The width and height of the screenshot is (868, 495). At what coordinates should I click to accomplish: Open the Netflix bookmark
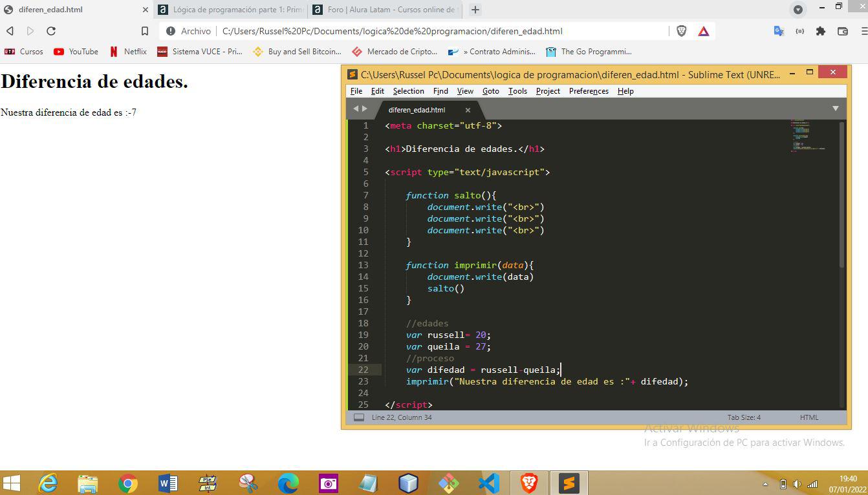[x=128, y=52]
